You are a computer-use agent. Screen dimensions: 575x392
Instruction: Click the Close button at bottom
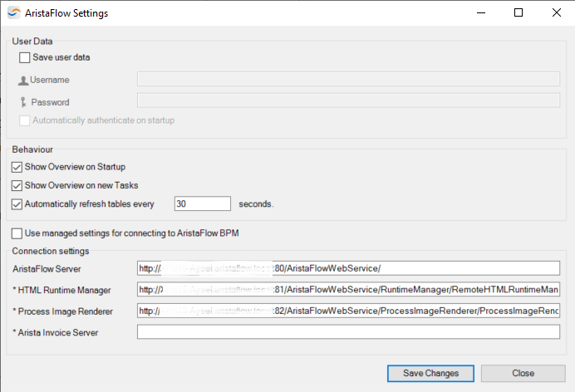[523, 374]
